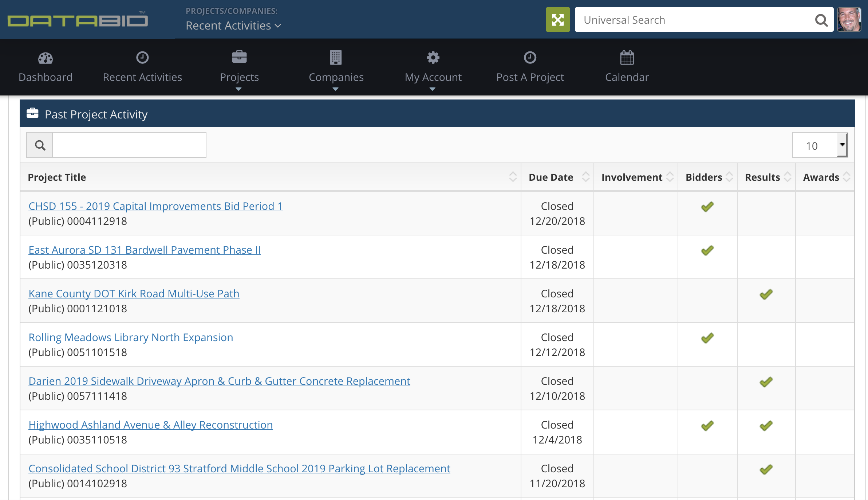This screenshot has height=500, width=868.
Task: Select Post A Project
Action: [x=530, y=67]
